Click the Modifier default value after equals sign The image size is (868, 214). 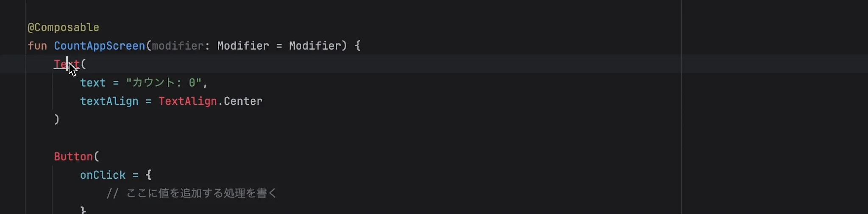tap(315, 46)
